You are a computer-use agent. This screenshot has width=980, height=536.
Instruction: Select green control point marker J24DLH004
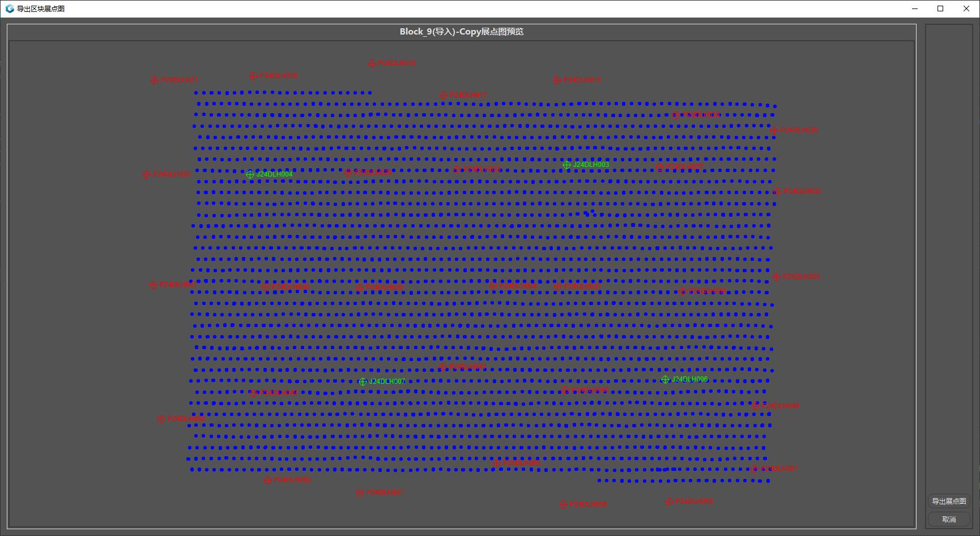click(x=250, y=174)
